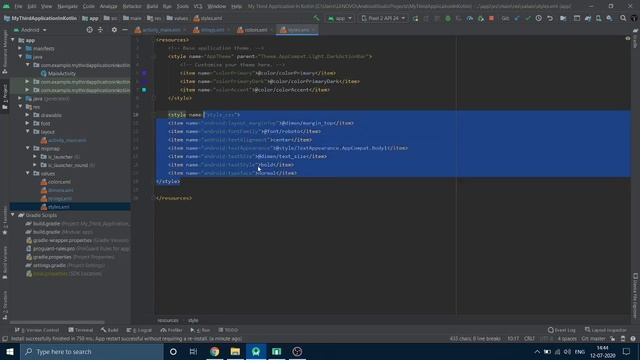
Task: Click the project panel horizontal scrollbar
Action: [x=57, y=322]
